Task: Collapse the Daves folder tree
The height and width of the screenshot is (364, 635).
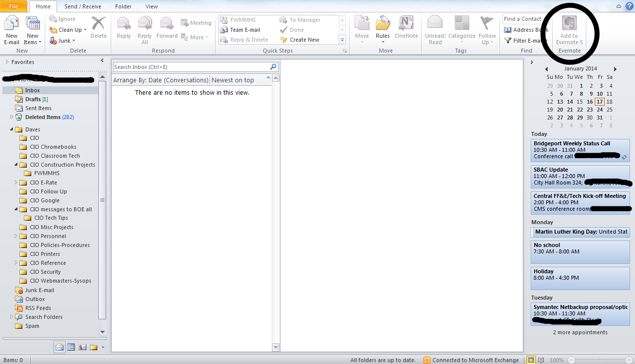Action: 12,129
